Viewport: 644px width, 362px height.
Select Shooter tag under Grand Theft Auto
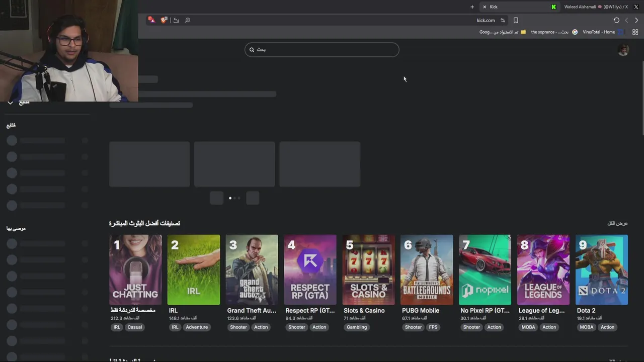[x=238, y=327]
